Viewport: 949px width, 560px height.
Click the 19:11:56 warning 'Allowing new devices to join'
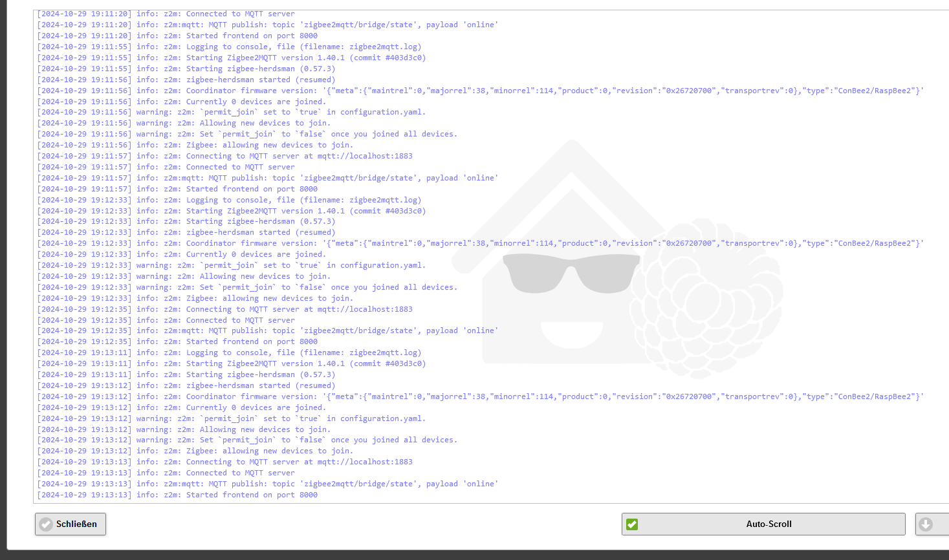pyautogui.click(x=184, y=123)
